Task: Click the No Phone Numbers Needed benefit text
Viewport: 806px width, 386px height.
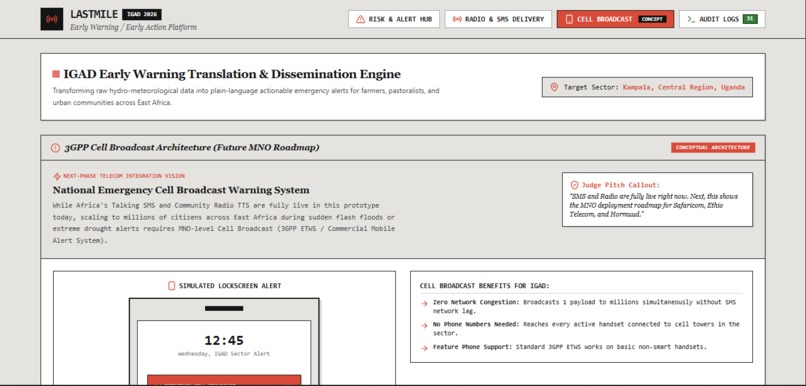Action: 586,328
